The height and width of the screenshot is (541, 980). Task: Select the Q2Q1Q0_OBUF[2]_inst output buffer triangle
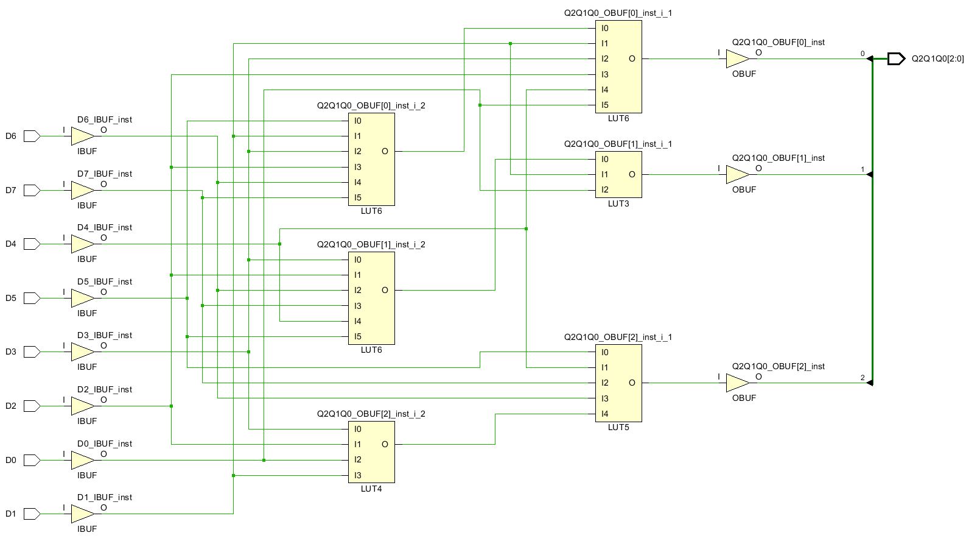(x=737, y=383)
